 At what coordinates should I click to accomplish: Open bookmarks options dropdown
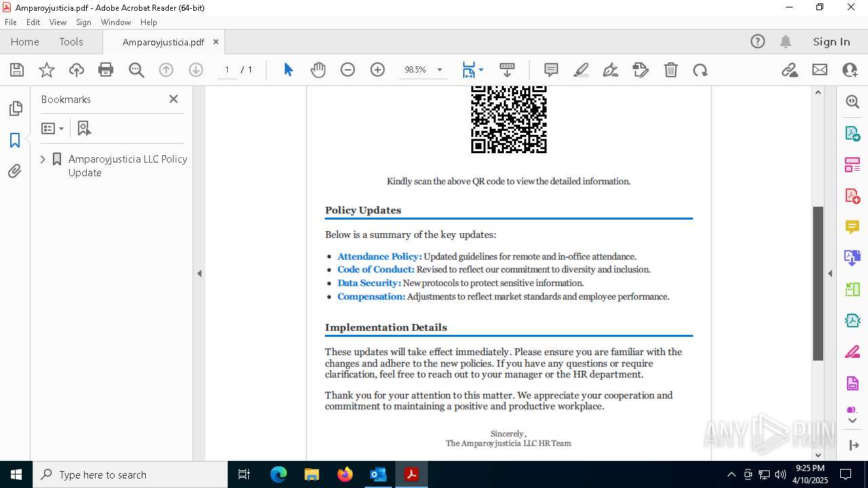click(52, 128)
